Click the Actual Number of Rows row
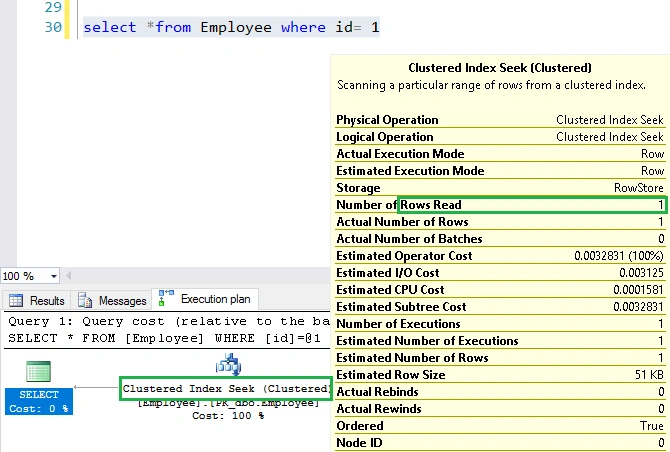 tap(500, 222)
